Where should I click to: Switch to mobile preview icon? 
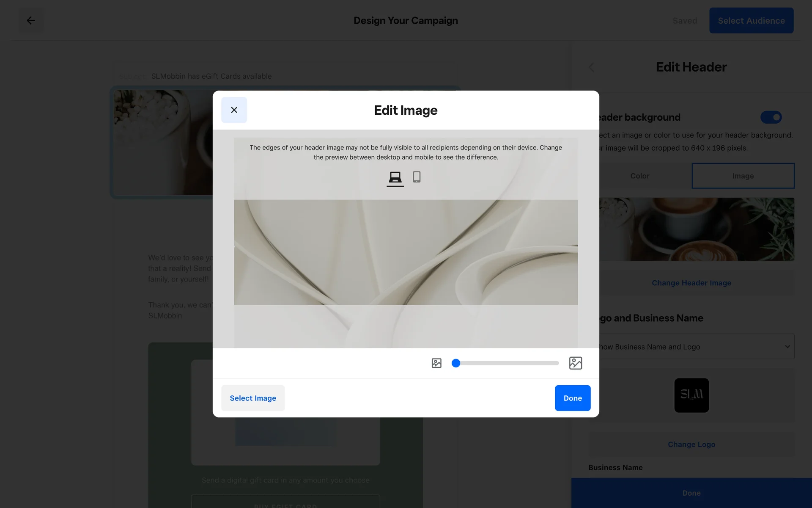pos(417,177)
